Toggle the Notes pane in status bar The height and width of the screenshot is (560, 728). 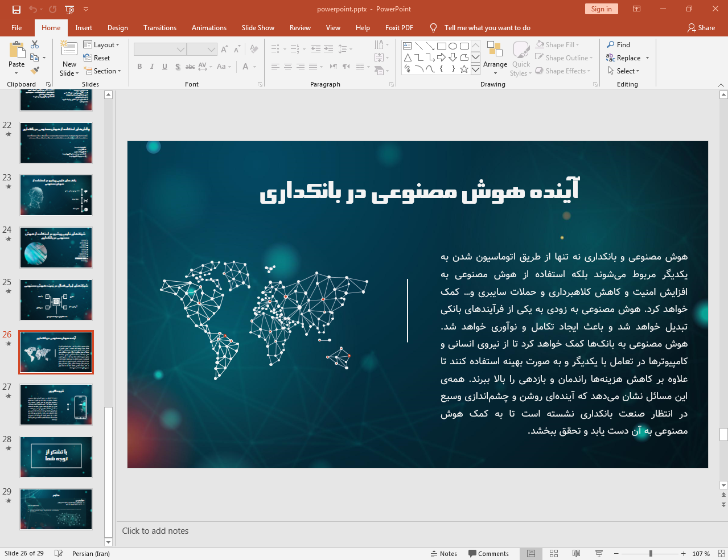(x=444, y=554)
